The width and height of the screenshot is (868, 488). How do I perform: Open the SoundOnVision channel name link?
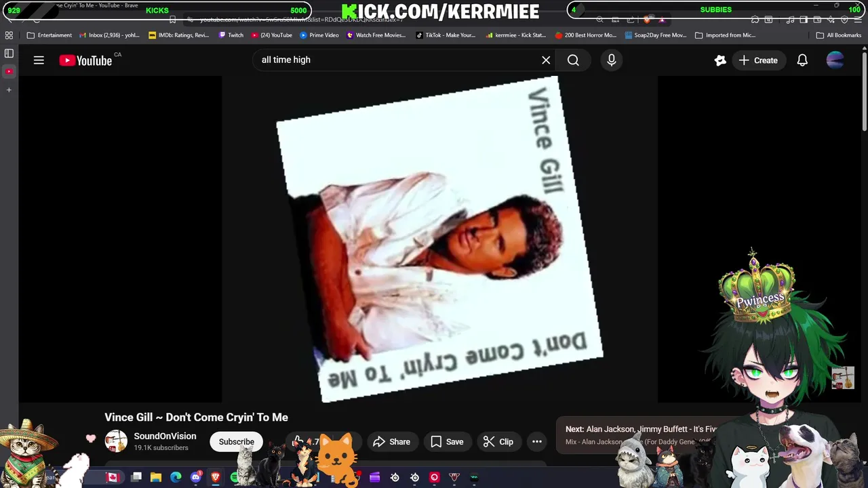tap(165, 436)
